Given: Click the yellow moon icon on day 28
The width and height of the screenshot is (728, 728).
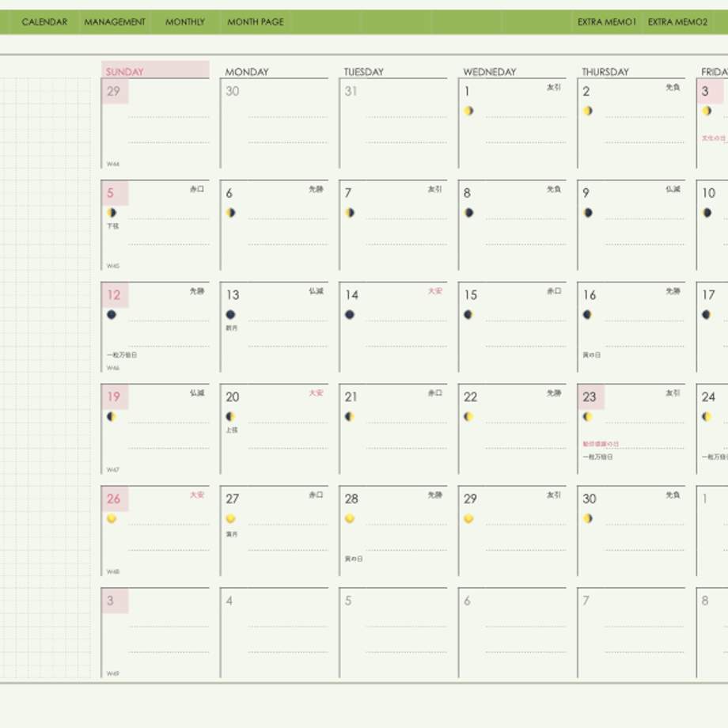Looking at the screenshot, I should pyautogui.click(x=350, y=518).
